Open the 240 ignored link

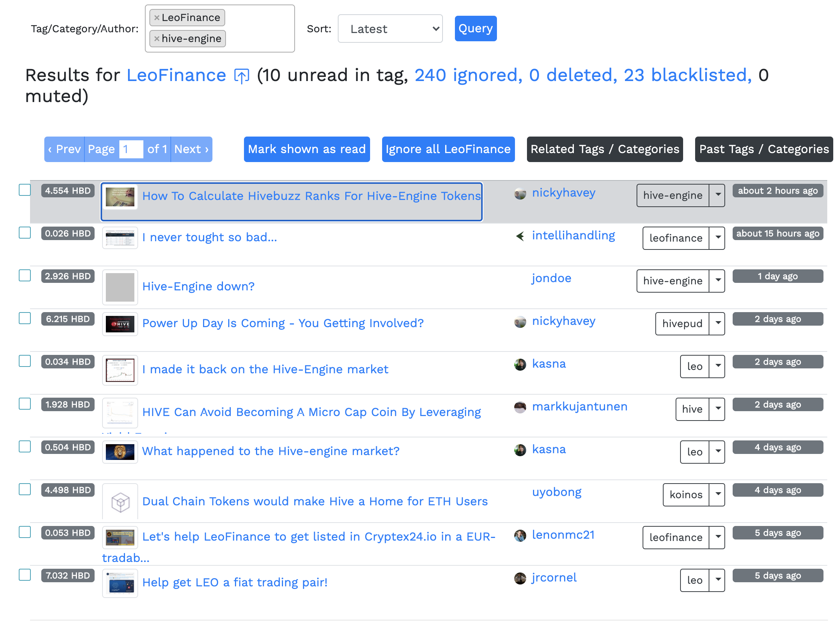468,75
